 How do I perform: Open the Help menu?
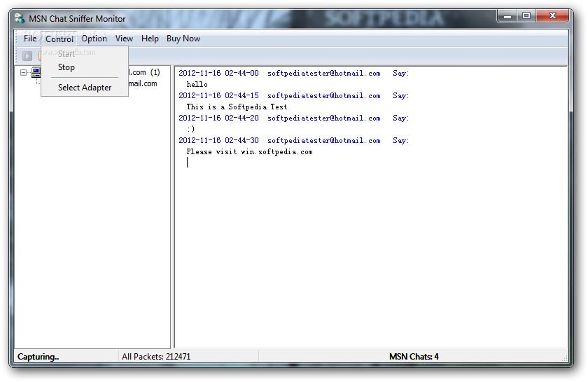(x=150, y=39)
